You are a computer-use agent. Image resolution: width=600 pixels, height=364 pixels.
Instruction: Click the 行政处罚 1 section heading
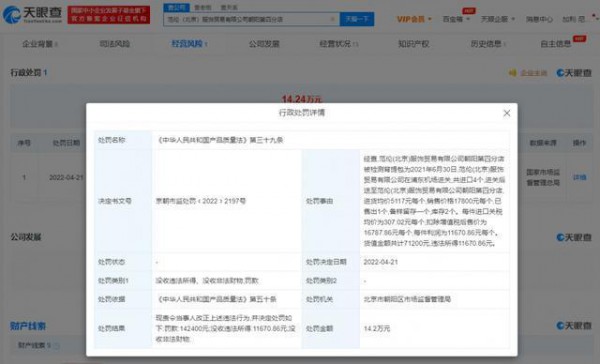[29, 73]
